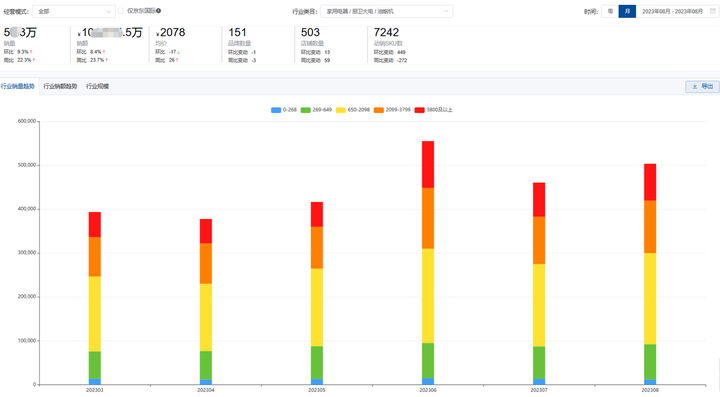720x397 pixels.
Task: Toggle the green 269-649 legend marker
Action: pos(305,110)
